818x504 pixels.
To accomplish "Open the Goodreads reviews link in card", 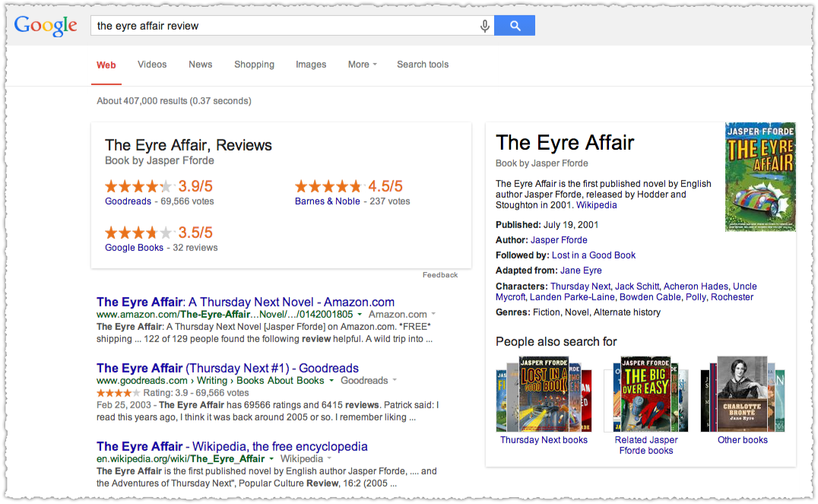I will 128,201.
